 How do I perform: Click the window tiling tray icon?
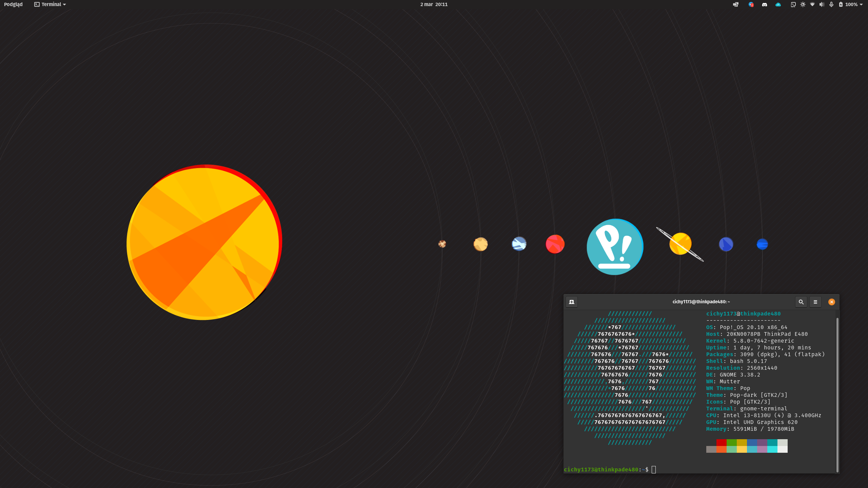tap(735, 4)
